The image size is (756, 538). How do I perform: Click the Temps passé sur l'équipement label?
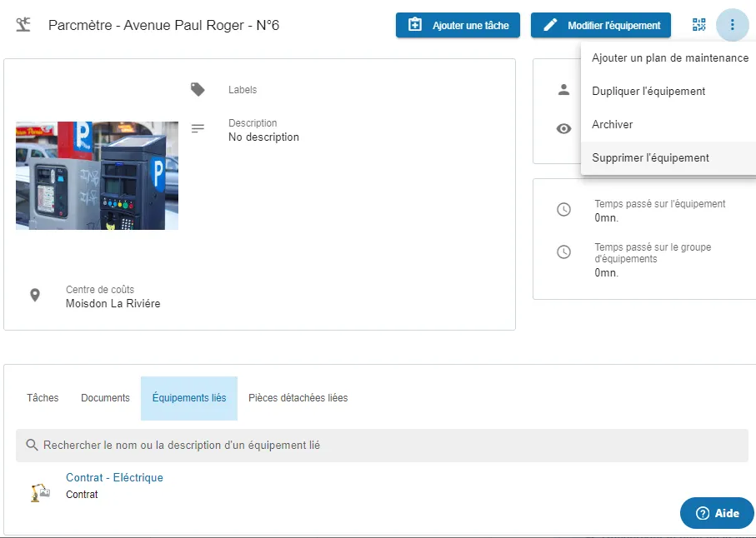659,204
